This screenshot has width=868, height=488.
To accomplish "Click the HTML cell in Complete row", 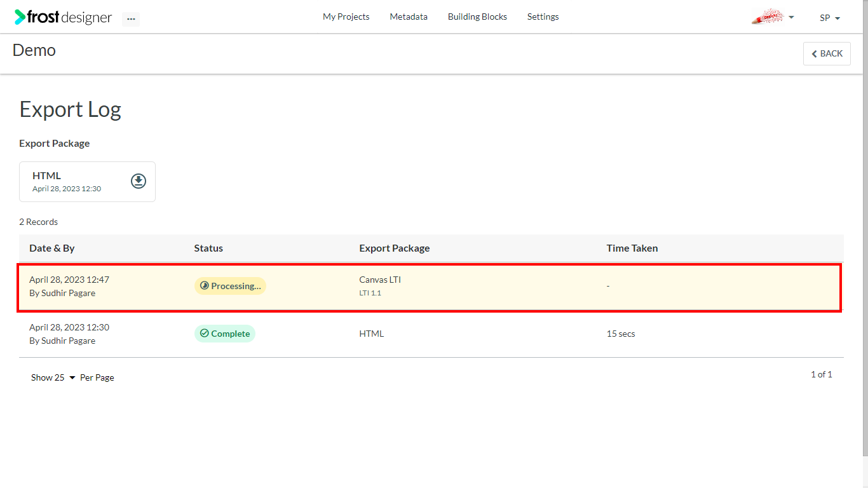I will pyautogui.click(x=372, y=334).
